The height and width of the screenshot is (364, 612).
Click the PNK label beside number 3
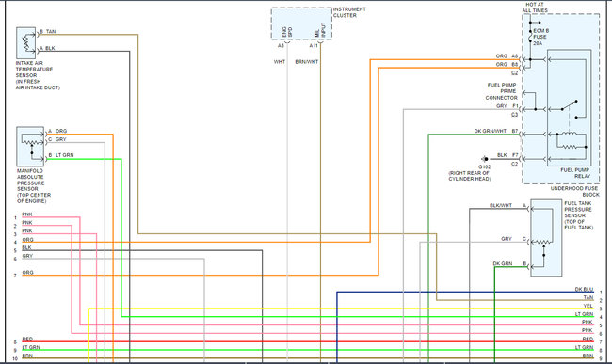(27, 231)
